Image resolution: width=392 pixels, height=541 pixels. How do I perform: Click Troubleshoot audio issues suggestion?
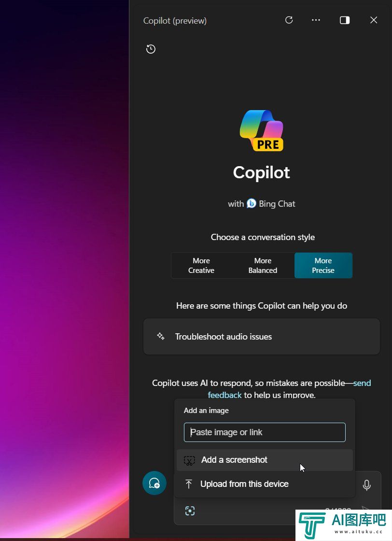point(262,336)
